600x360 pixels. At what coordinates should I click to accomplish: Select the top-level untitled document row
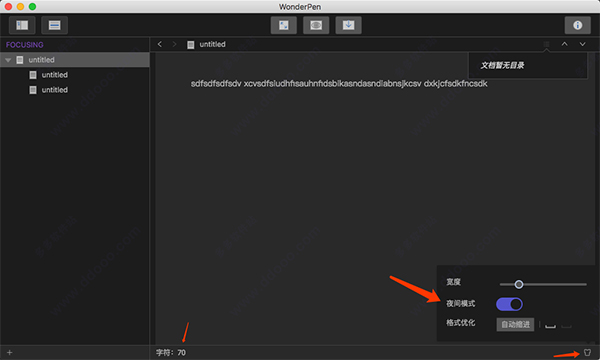tap(75, 60)
